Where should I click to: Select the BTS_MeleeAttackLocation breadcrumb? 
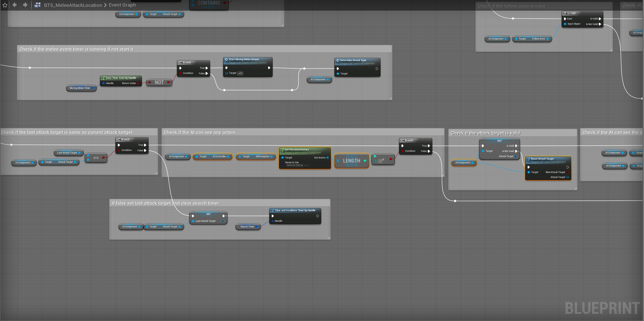73,5
